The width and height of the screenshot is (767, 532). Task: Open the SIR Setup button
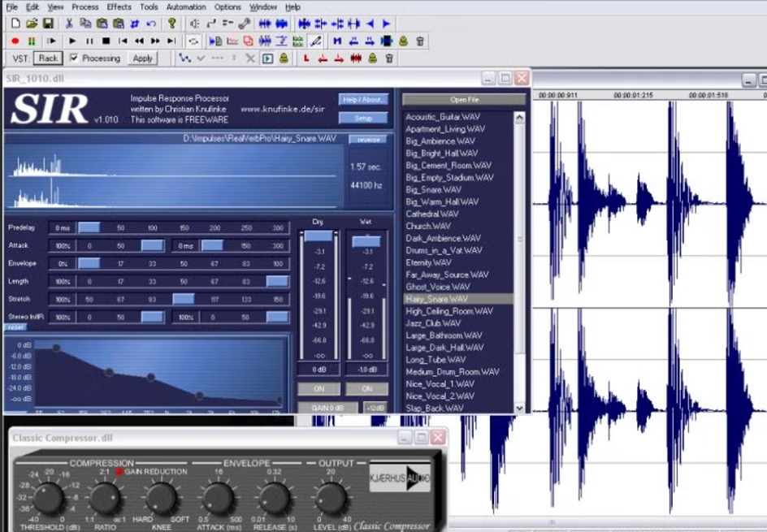pos(363,118)
